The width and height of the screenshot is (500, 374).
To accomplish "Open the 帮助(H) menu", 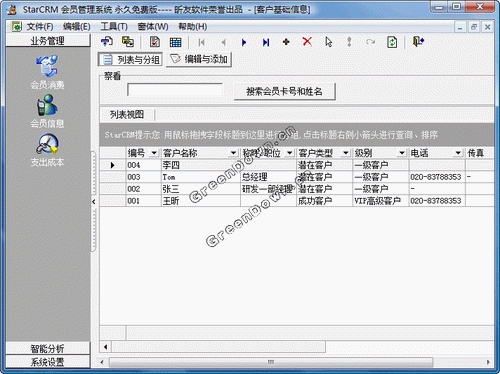I will tap(193, 26).
